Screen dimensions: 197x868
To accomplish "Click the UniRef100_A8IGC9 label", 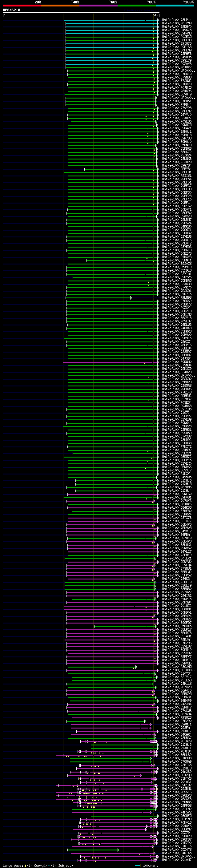I will click(x=177, y=742).
